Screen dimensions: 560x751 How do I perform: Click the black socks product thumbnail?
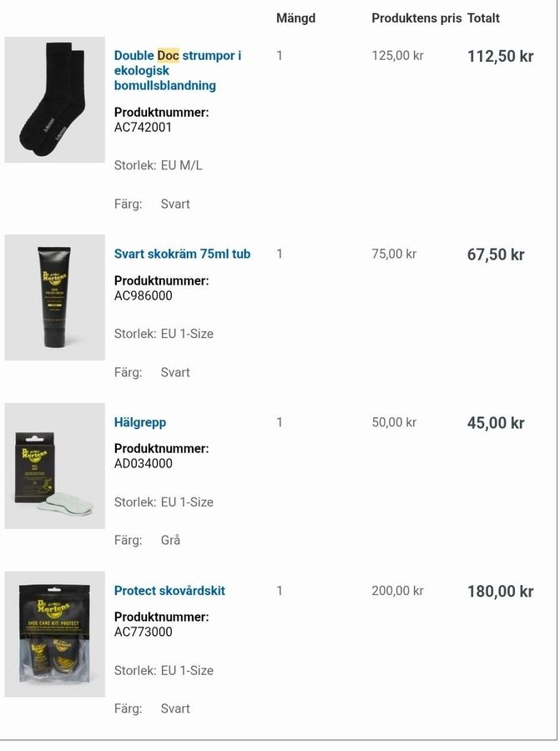(54, 99)
